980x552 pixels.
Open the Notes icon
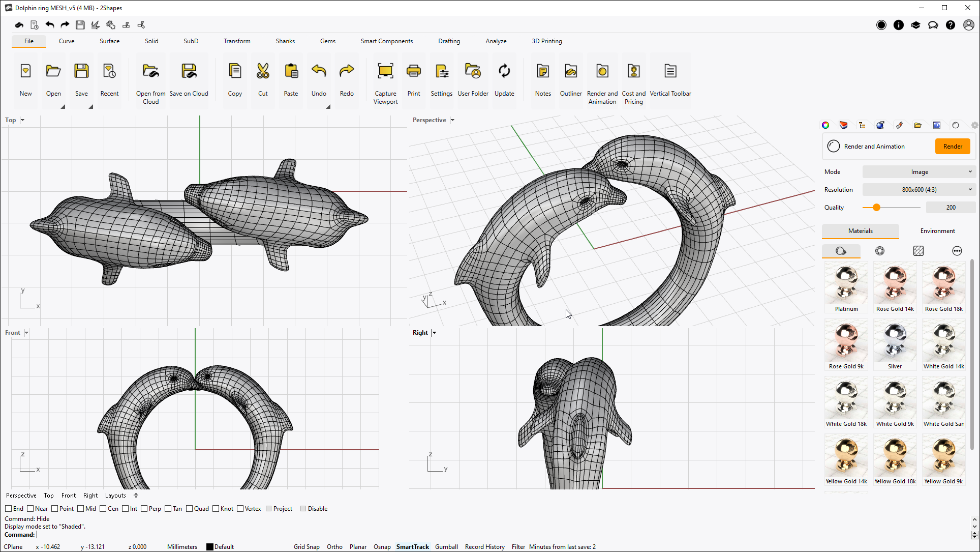pos(543,71)
